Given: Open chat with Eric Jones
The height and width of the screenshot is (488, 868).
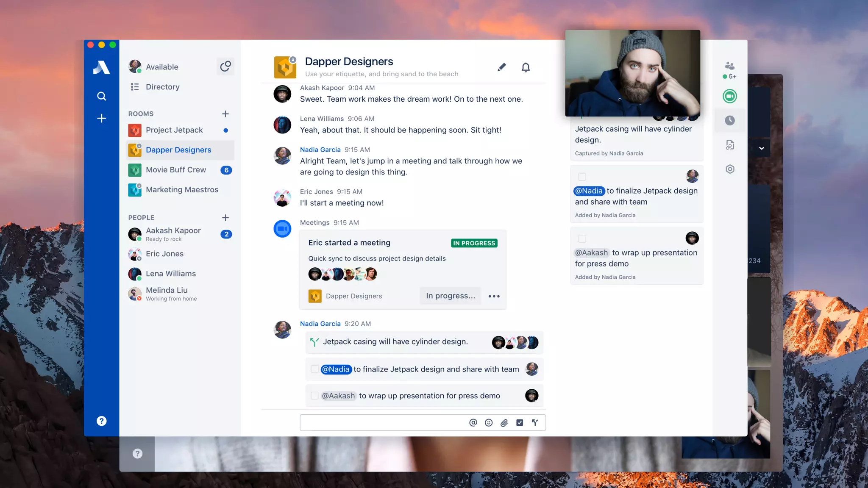Looking at the screenshot, I should click(180, 254).
